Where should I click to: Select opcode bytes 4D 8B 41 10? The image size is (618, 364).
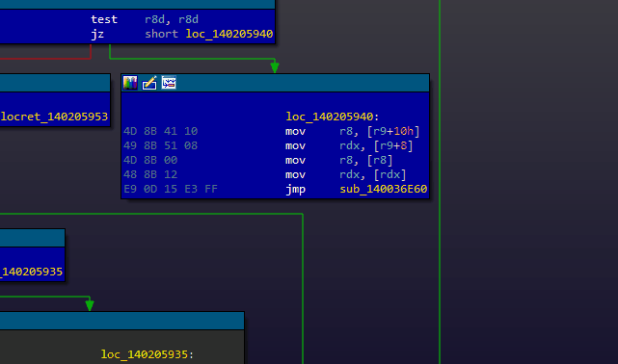coord(160,131)
